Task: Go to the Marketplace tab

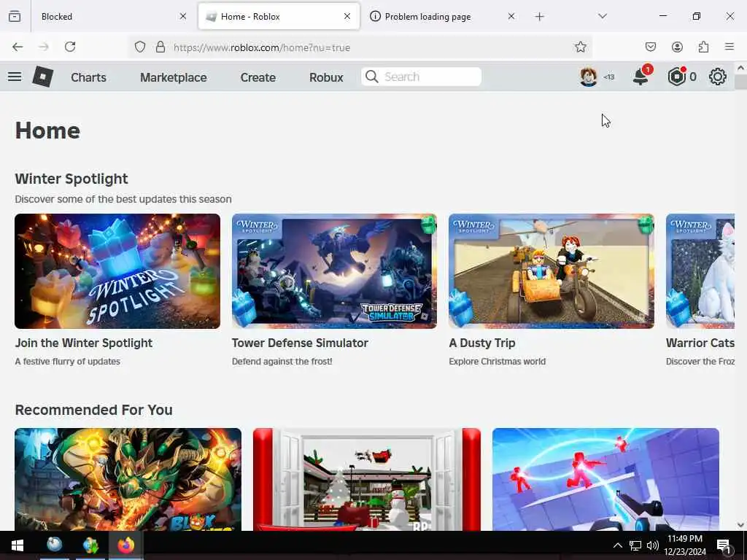Action: [x=174, y=77]
